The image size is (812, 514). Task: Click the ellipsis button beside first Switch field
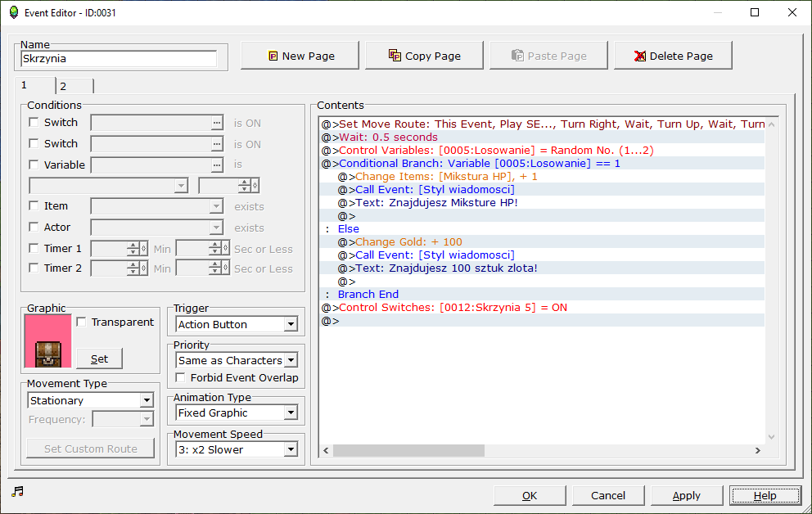point(217,123)
